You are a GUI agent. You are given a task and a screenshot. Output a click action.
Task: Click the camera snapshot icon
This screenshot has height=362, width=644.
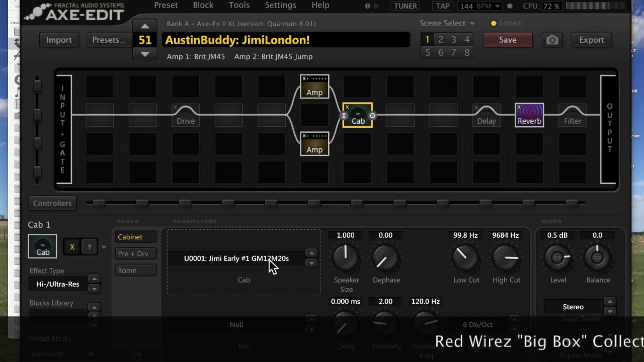click(x=552, y=40)
